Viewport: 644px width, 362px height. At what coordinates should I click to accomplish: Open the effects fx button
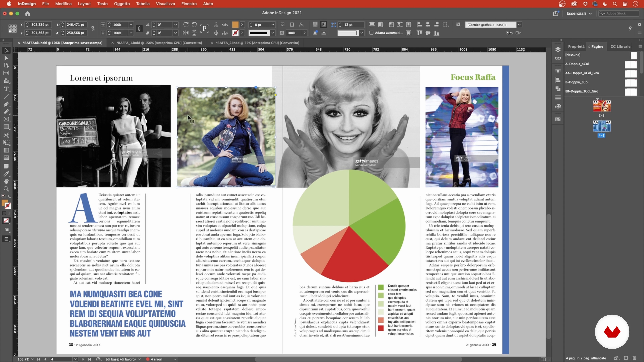[302, 24]
